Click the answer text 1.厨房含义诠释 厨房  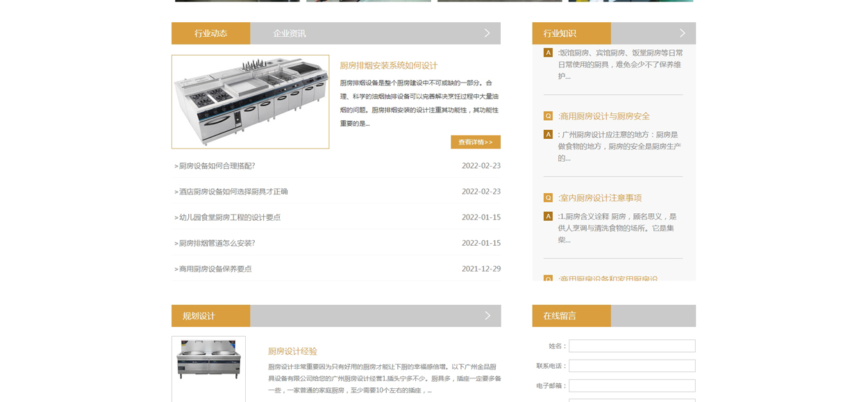coord(617,228)
